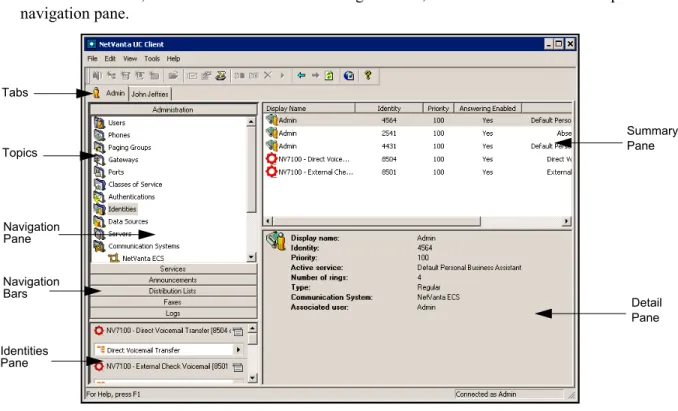Click identity value 8501 in summary pane

389,172
